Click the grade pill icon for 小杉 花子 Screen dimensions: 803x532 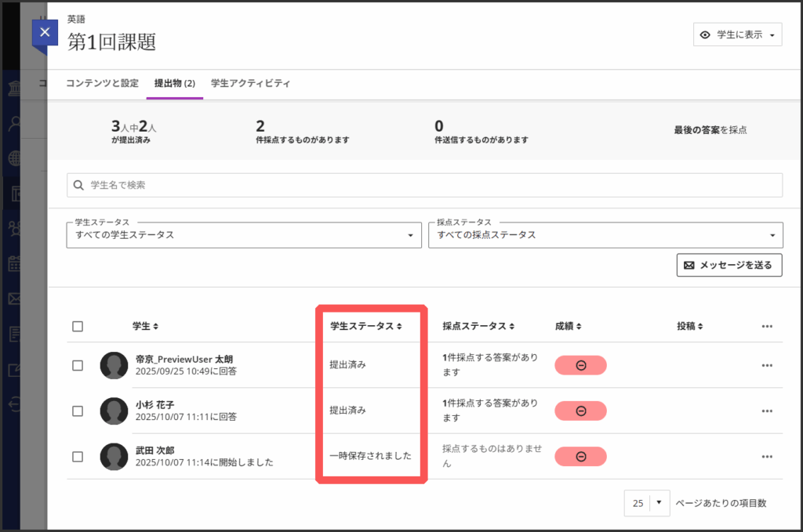click(580, 411)
